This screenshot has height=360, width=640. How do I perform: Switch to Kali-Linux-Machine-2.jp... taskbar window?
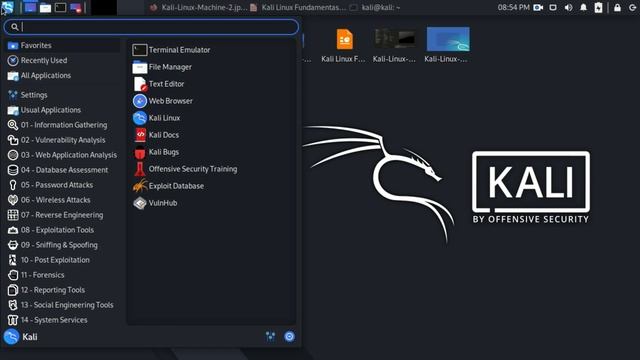tap(198, 7)
